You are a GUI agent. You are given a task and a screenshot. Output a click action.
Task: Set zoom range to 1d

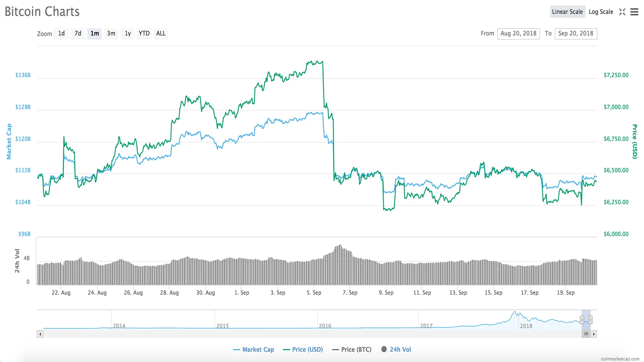[x=61, y=34]
